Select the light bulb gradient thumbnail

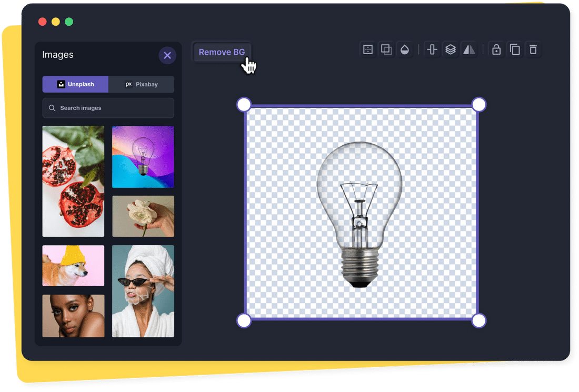click(143, 156)
